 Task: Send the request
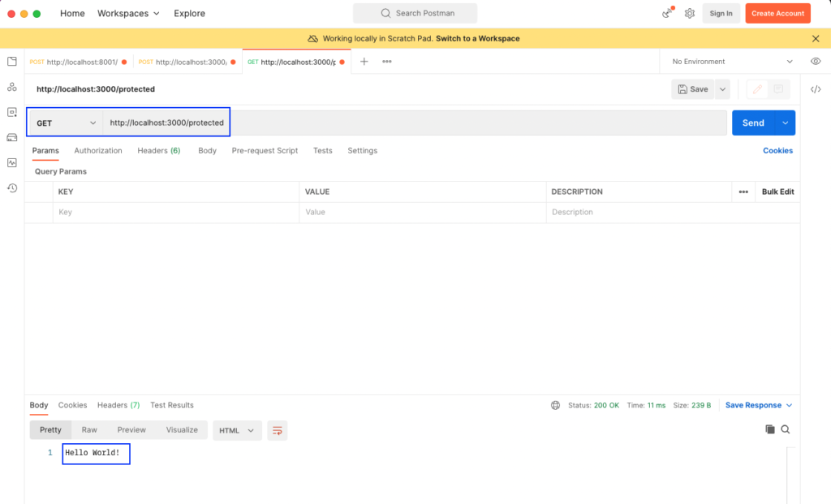tap(753, 123)
